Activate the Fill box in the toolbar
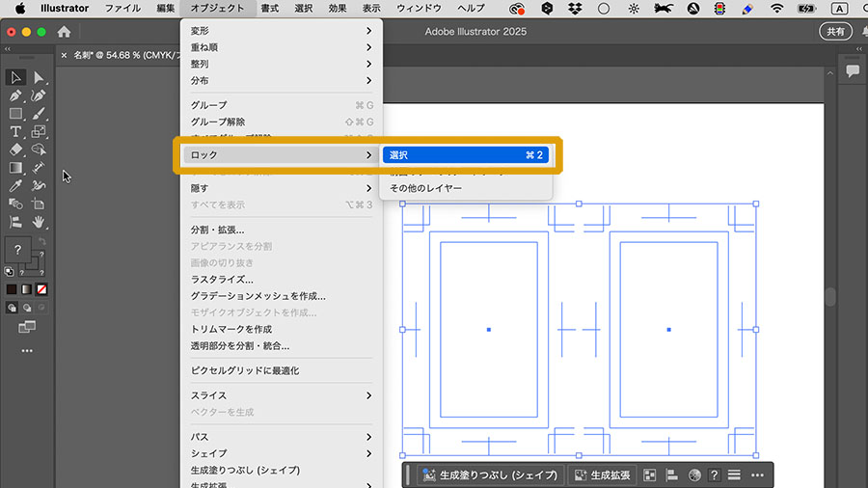 click(x=17, y=250)
